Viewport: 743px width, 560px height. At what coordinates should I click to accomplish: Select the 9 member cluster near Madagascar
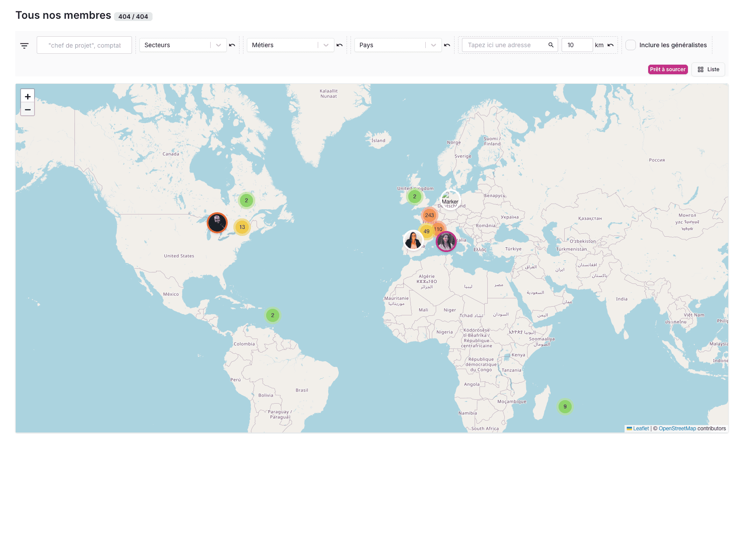[x=565, y=407]
